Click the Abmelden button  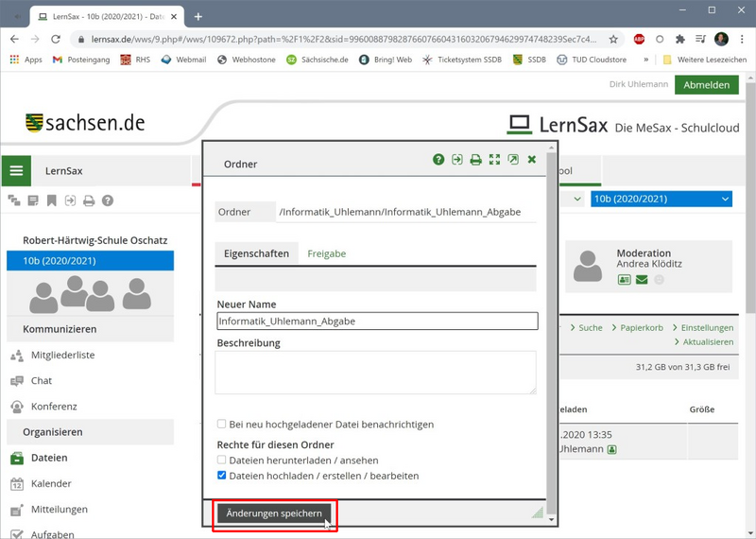coord(706,84)
